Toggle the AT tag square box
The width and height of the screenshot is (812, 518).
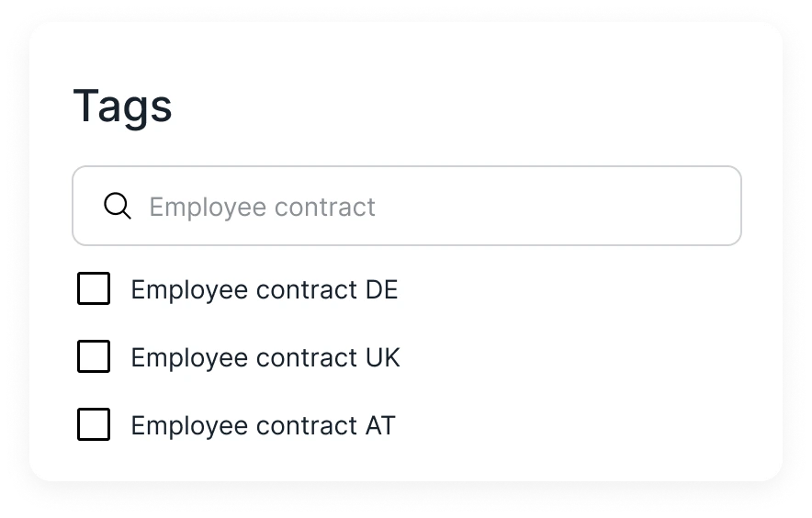(x=94, y=424)
